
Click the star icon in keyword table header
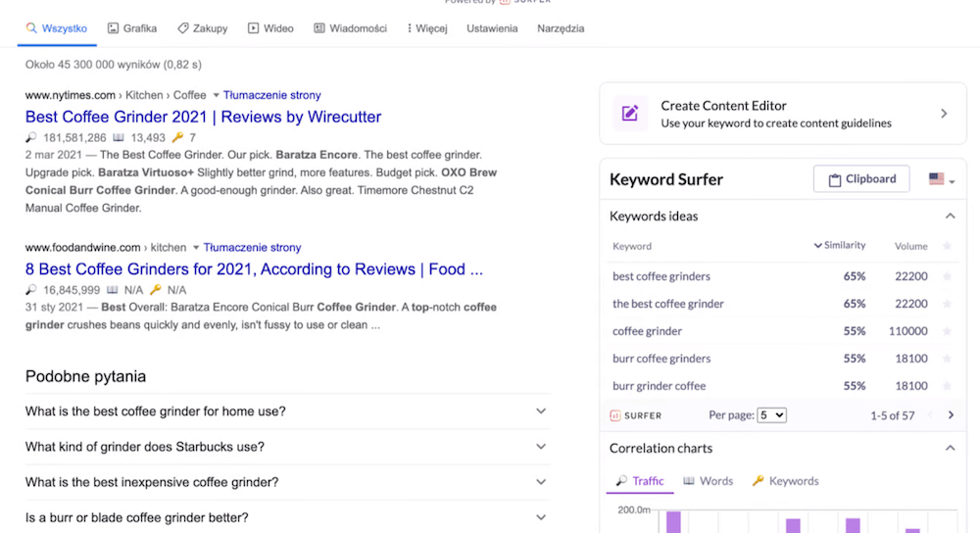coord(947,246)
